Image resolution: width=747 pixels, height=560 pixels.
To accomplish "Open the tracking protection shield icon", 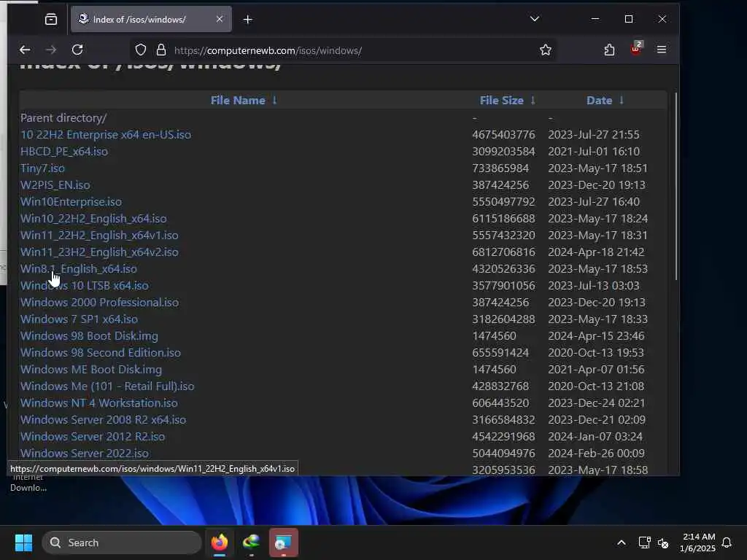I will click(141, 50).
